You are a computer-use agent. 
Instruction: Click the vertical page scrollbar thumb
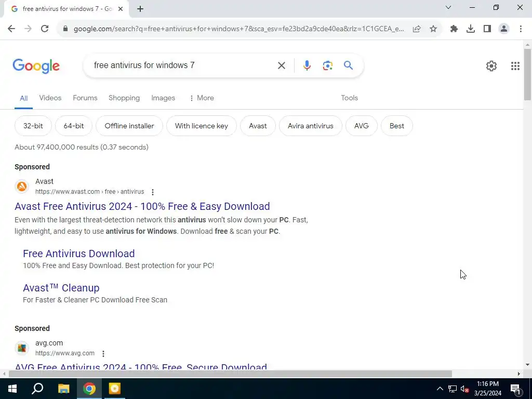point(527,75)
